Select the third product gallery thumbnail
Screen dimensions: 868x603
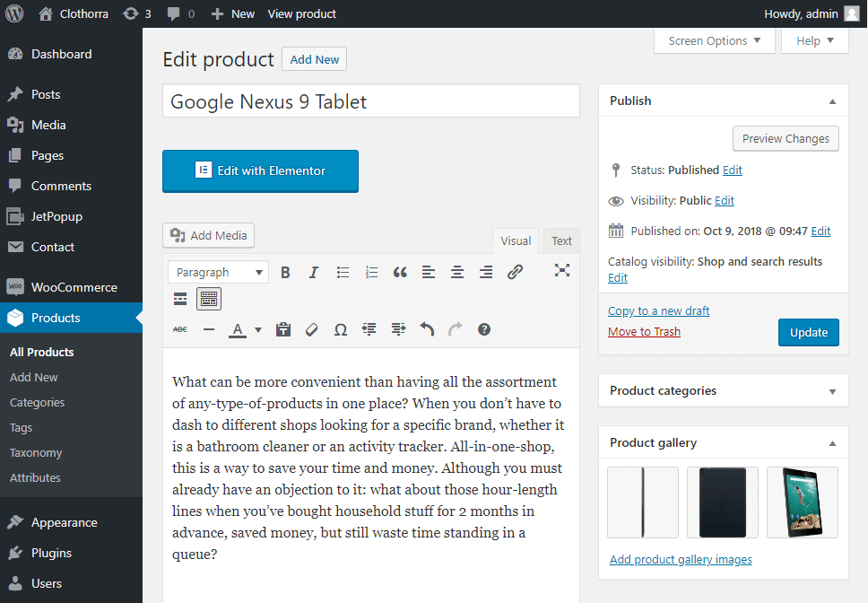click(x=802, y=502)
